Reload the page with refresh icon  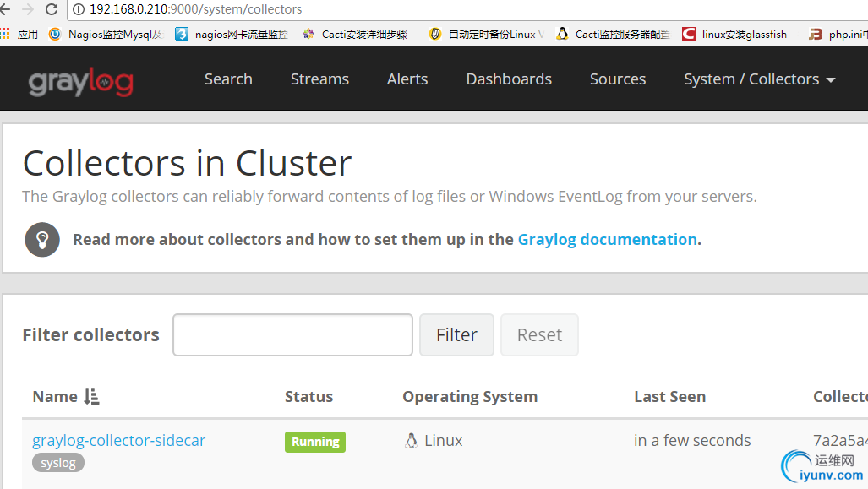tap(52, 9)
